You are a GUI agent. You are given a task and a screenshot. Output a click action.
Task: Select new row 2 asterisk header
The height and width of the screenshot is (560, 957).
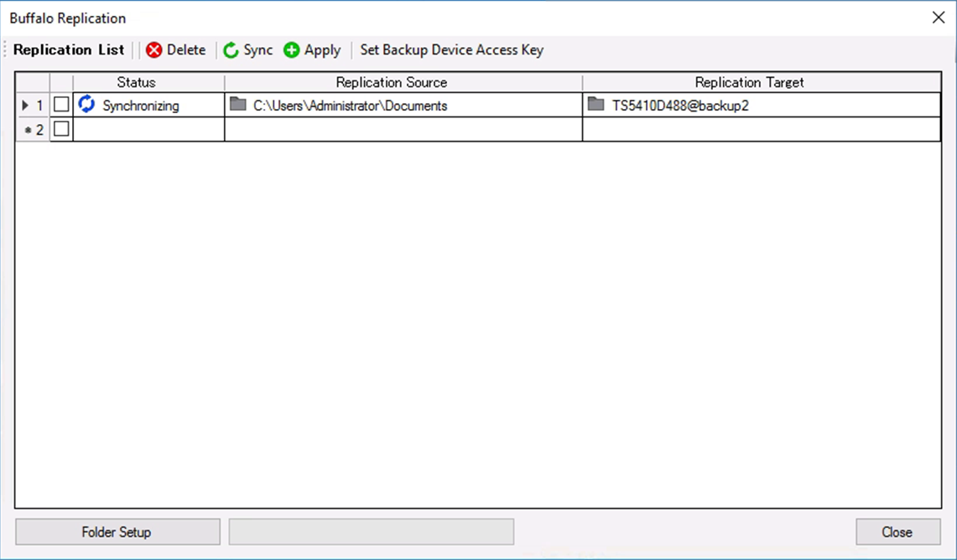[32, 130]
